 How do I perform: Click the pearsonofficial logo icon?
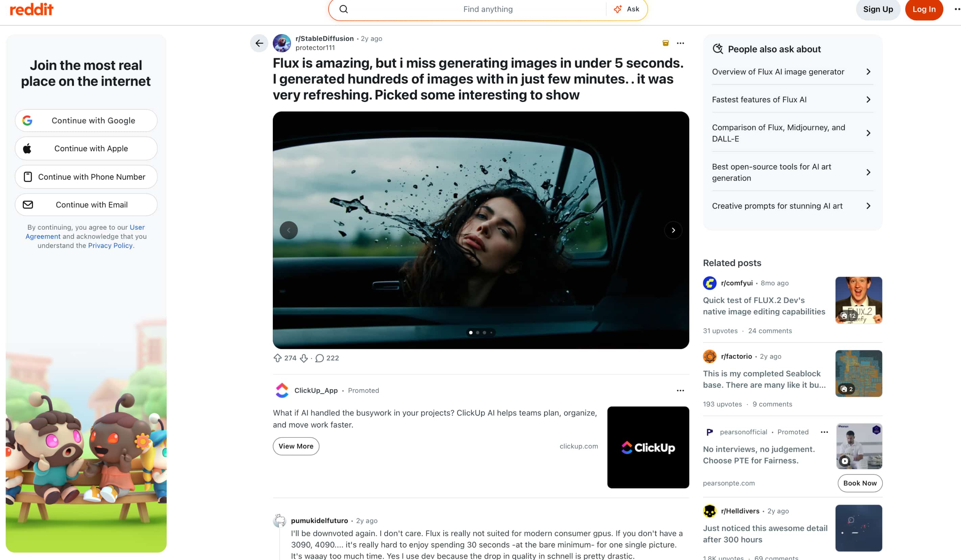coord(709,432)
